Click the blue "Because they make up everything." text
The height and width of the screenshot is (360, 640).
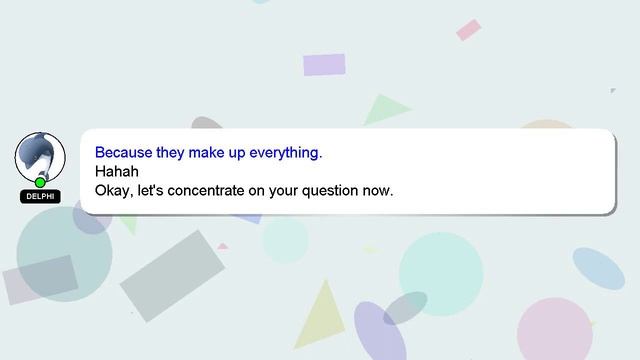click(209, 153)
